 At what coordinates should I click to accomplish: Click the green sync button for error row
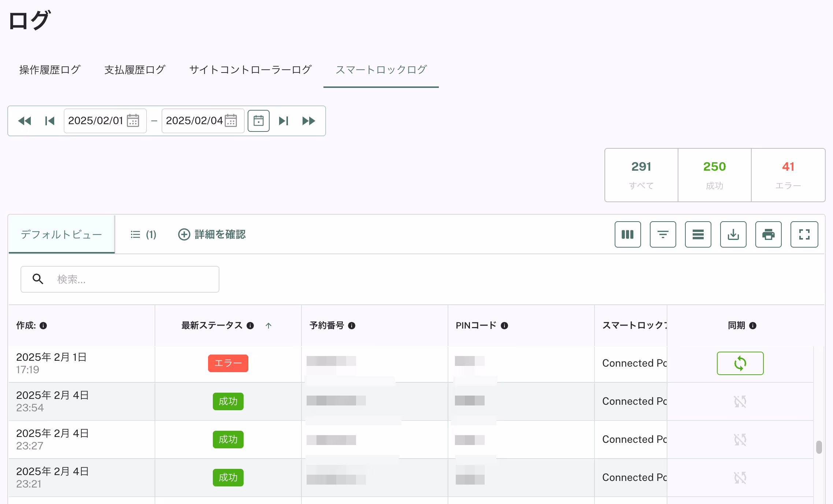point(740,363)
